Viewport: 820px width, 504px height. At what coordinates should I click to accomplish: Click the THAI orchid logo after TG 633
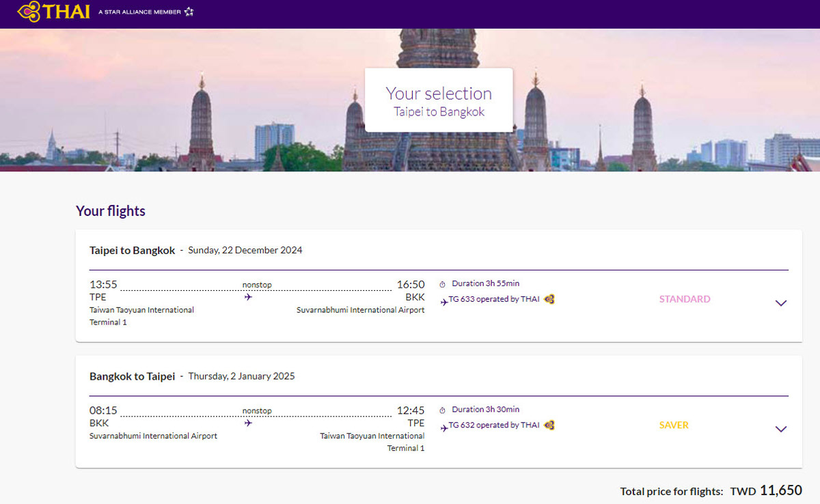coord(549,299)
